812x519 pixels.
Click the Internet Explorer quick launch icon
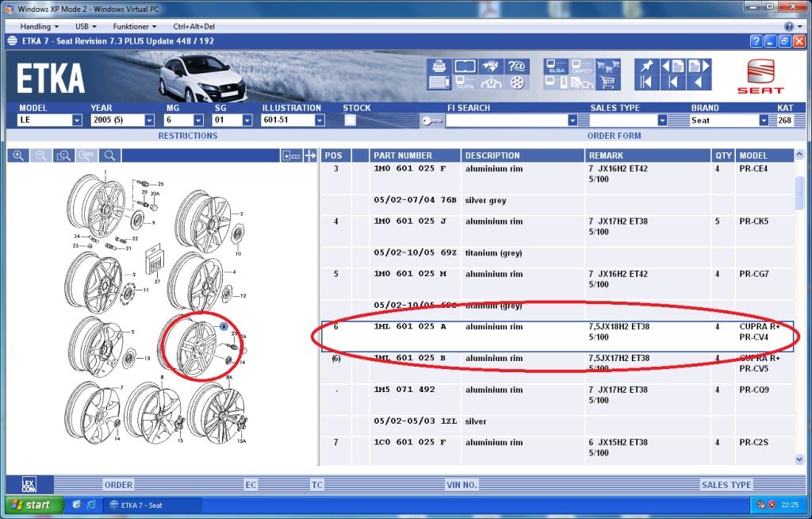pos(92,505)
